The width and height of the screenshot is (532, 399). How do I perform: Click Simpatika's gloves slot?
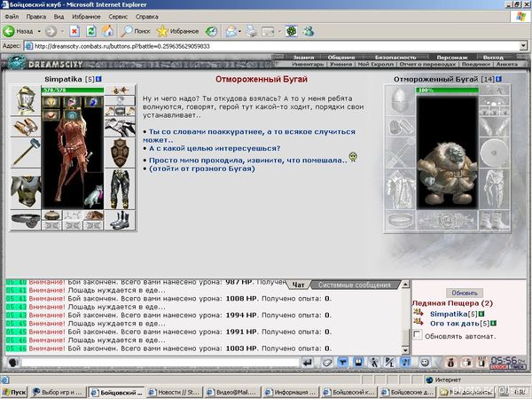(120, 127)
